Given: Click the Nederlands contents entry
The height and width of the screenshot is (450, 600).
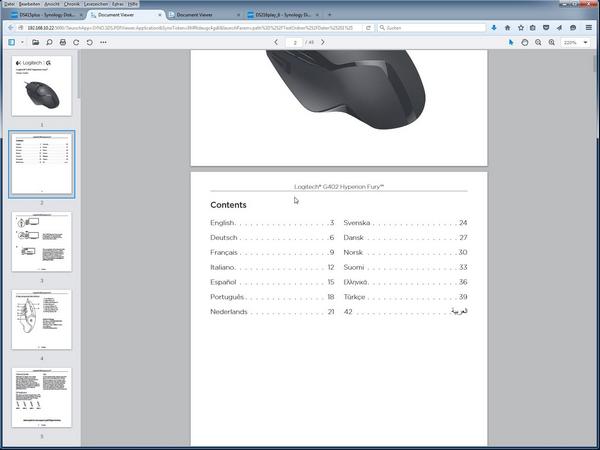Looking at the screenshot, I should click(x=272, y=312).
